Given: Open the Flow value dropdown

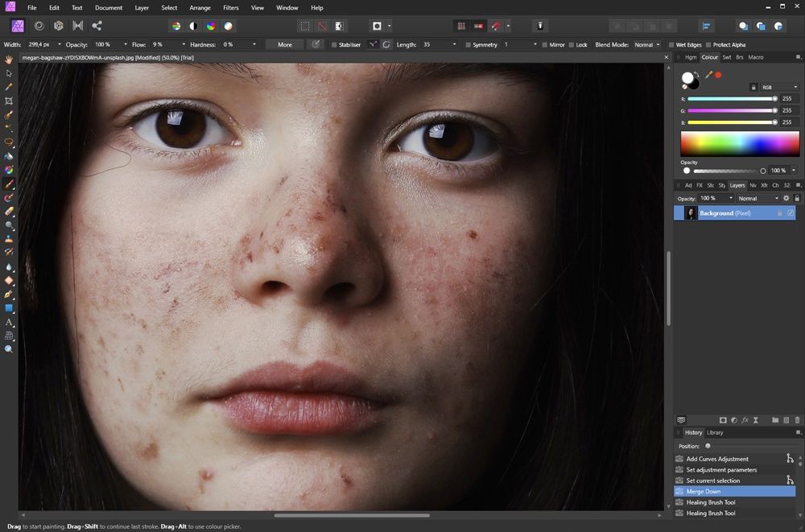Looking at the screenshot, I should 184,45.
